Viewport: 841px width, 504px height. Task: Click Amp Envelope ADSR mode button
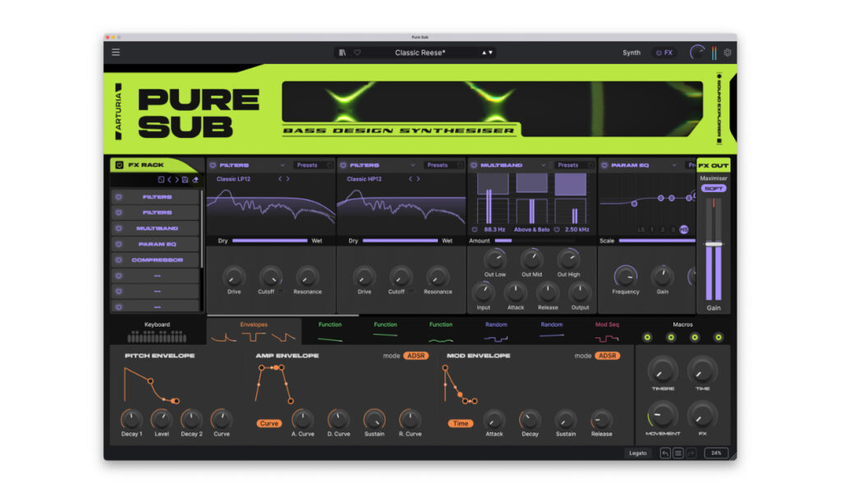pyautogui.click(x=416, y=355)
